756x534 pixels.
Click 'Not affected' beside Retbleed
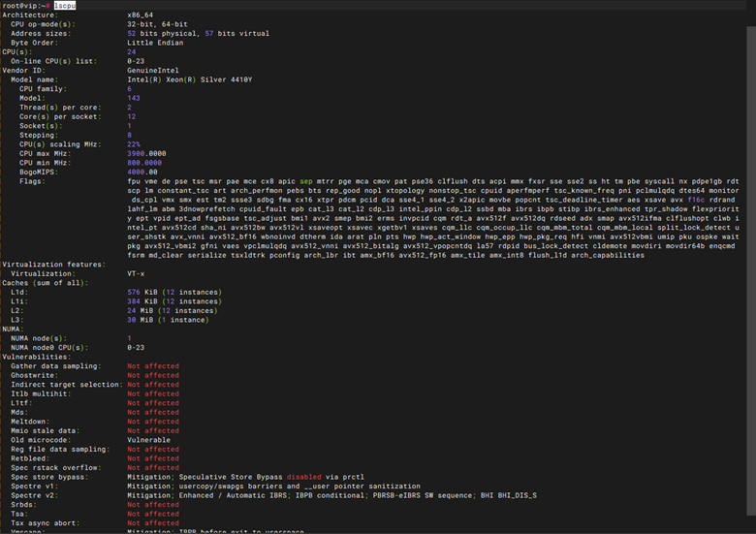pos(153,458)
